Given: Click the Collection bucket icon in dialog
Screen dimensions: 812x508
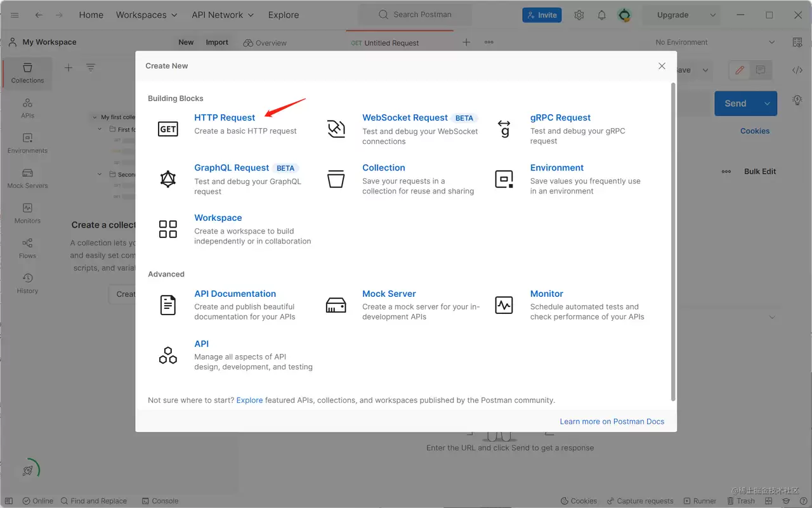Looking at the screenshot, I should tap(336, 179).
